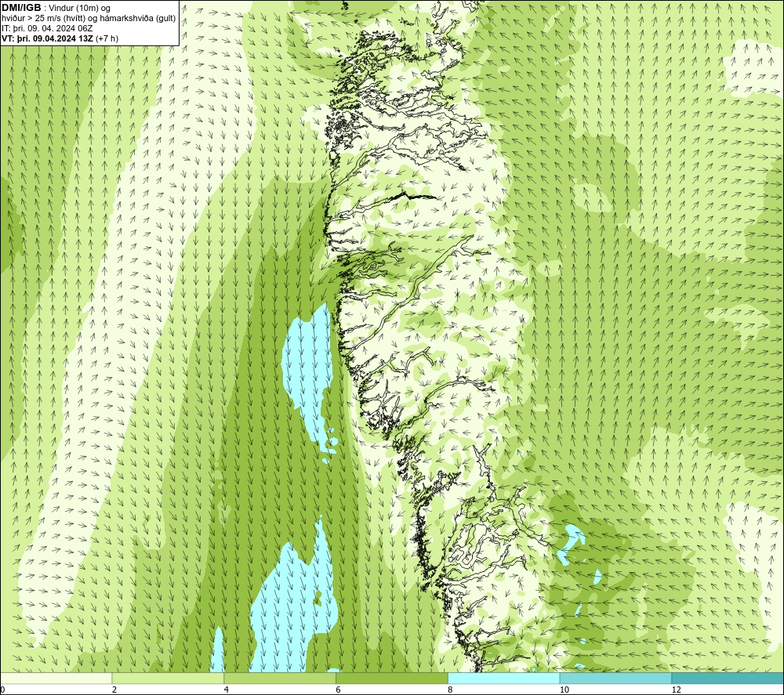Click the 2–4 m/s light green swatch
This screenshot has height=695, width=784.
[168, 678]
